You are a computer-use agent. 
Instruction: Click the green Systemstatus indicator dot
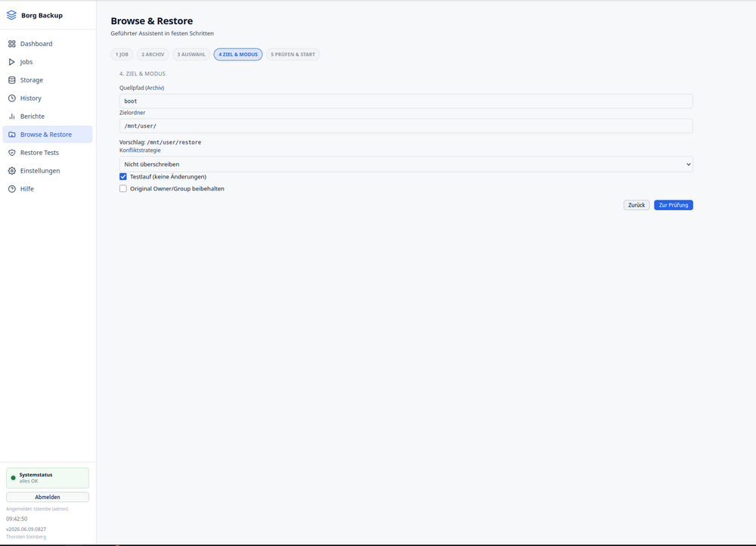tap(13, 478)
